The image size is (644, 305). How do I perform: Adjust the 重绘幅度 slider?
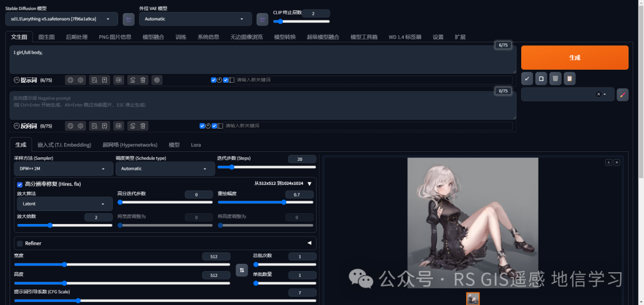(x=265, y=203)
